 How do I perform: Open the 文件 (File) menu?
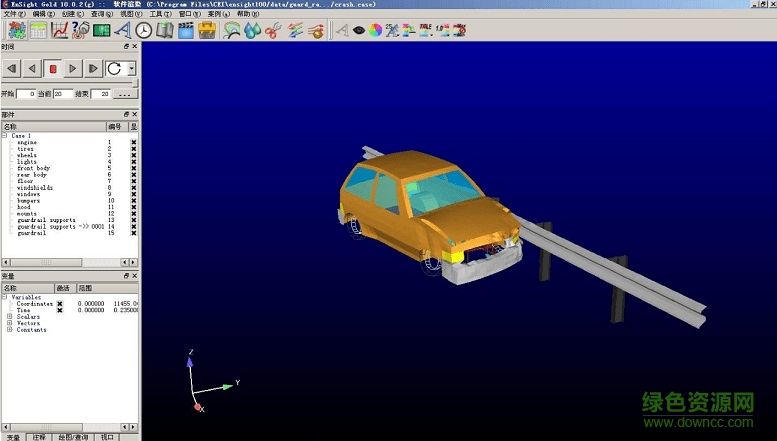(x=14, y=15)
